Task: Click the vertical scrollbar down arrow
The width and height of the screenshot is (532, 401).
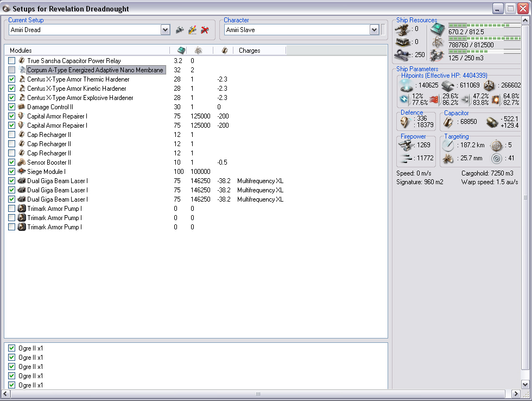Action: (x=525, y=384)
